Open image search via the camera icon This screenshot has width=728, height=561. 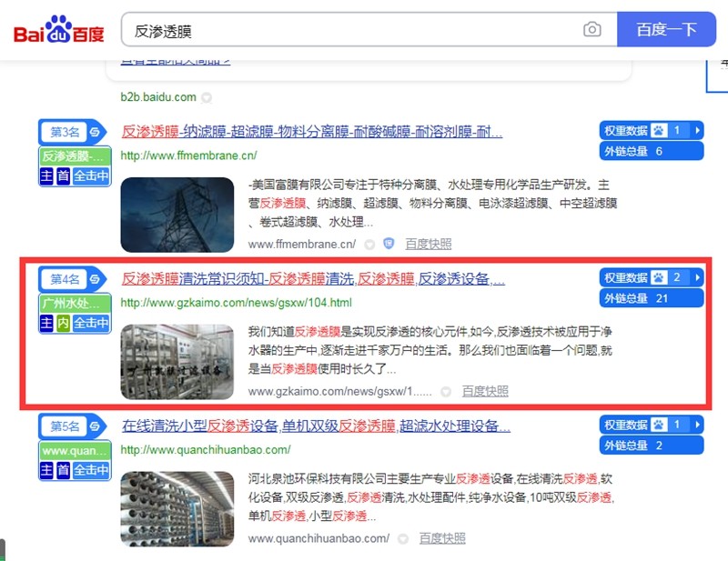point(592,29)
